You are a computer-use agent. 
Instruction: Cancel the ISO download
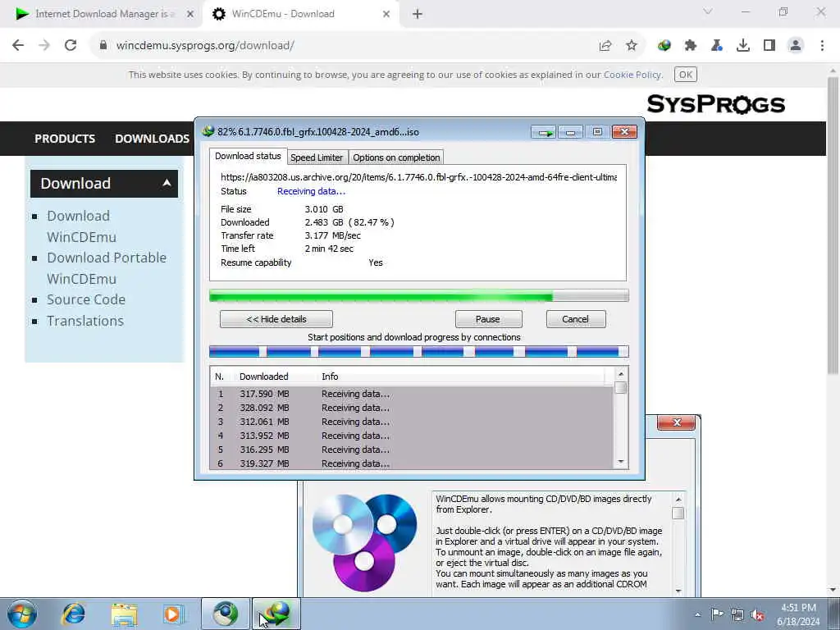point(576,319)
